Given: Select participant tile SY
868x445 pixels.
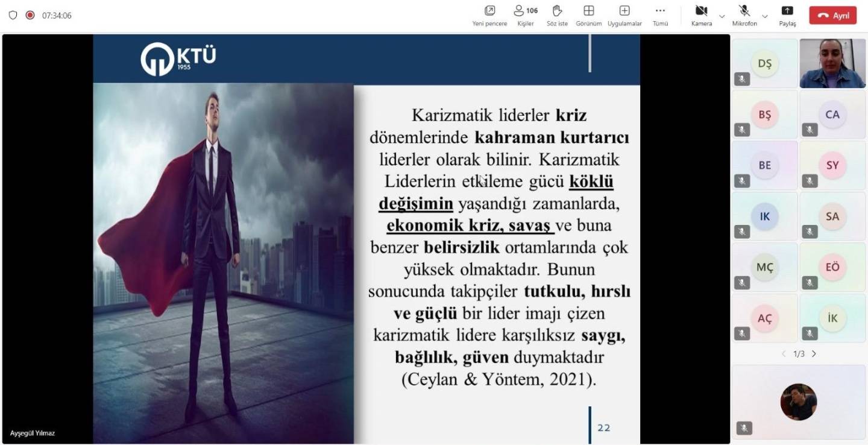Looking at the screenshot, I should coord(832,165).
